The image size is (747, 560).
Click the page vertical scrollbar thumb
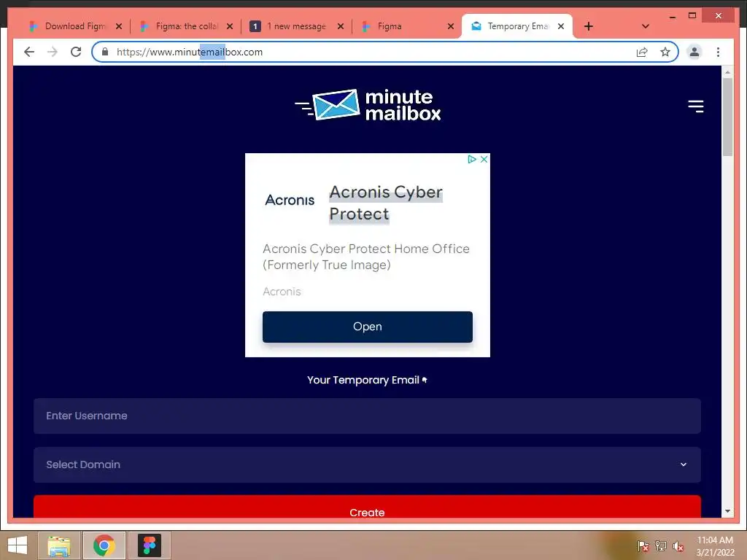pos(727,117)
